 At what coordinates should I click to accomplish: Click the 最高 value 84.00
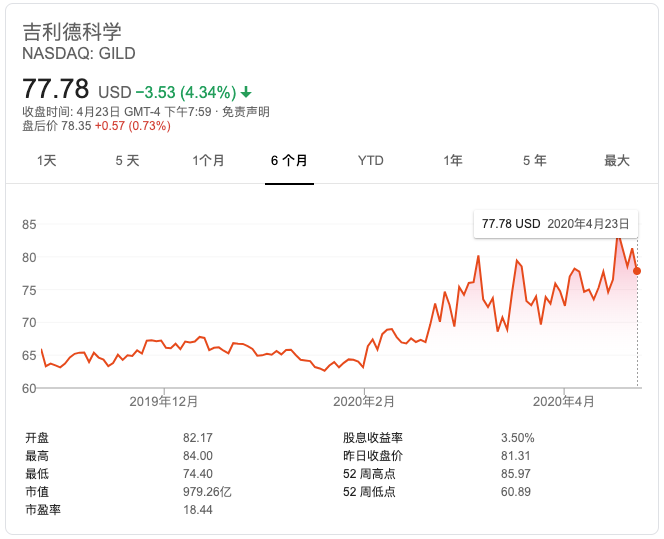198,456
